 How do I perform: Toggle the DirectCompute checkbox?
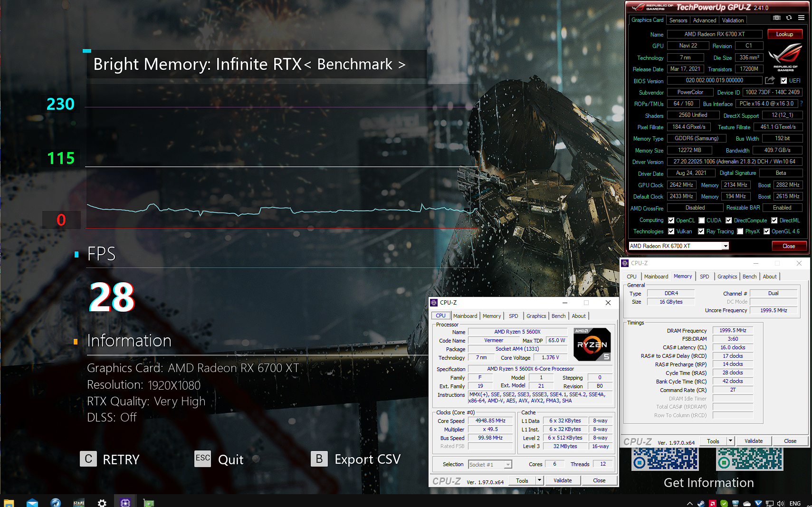tap(728, 220)
